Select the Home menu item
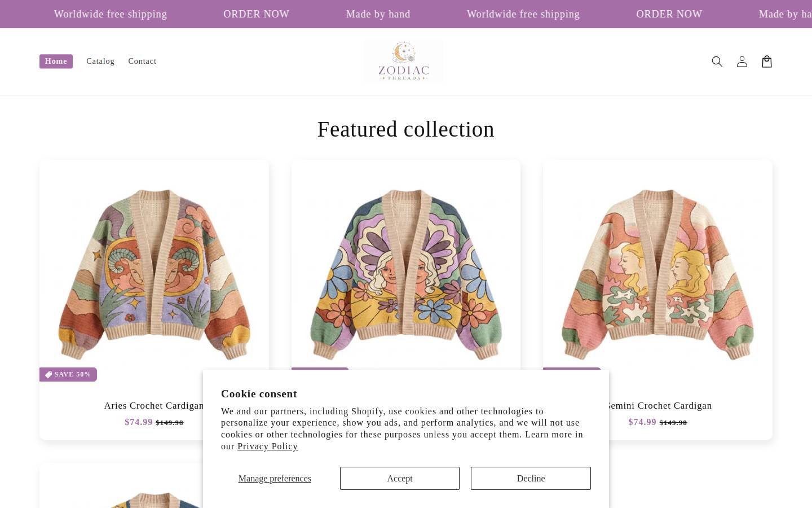 click(x=56, y=62)
